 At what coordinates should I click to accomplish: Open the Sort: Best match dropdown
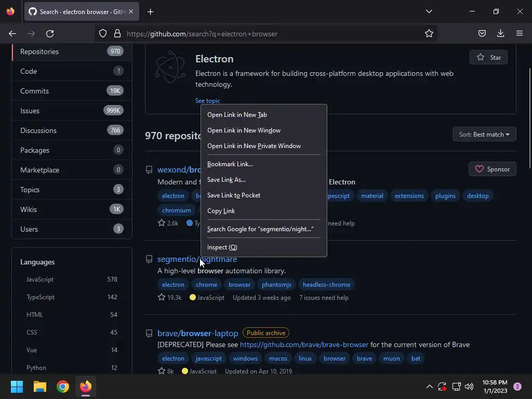(484, 135)
